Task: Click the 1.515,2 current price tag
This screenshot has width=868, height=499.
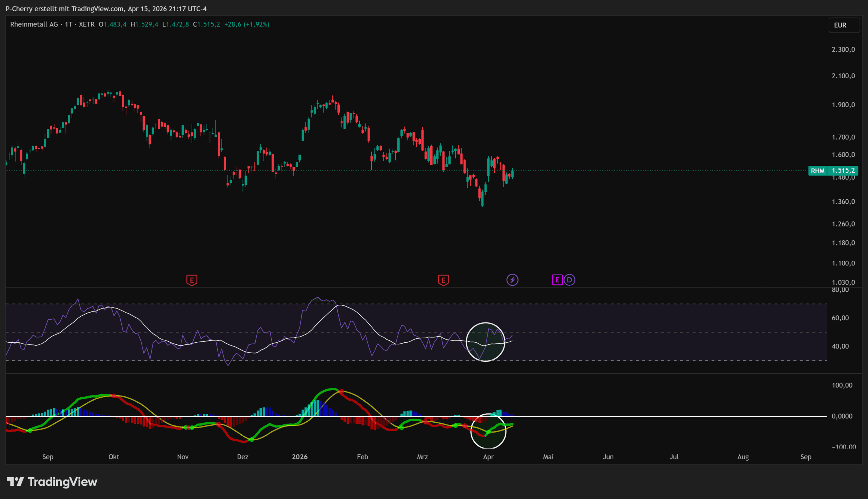Action: click(843, 170)
